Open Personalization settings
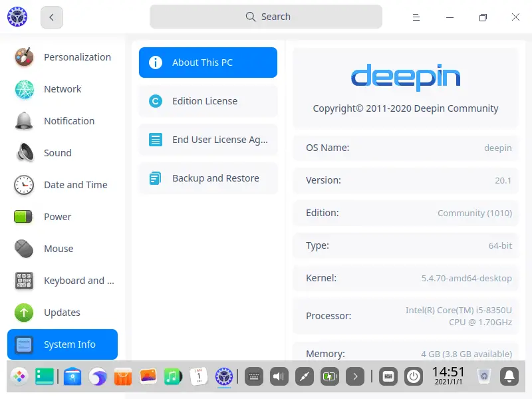This screenshot has height=399, width=532. pyautogui.click(x=63, y=57)
